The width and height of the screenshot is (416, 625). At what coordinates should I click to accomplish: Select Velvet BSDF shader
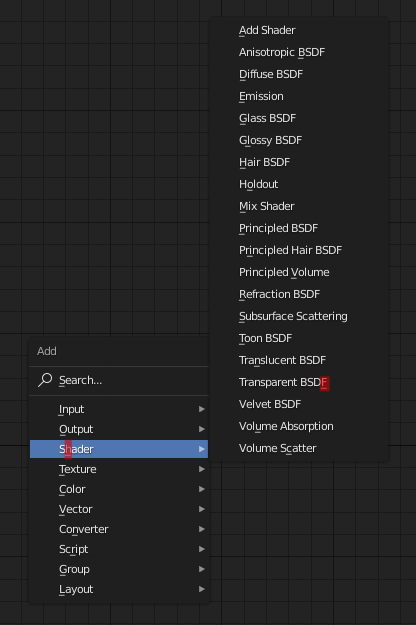point(299,404)
